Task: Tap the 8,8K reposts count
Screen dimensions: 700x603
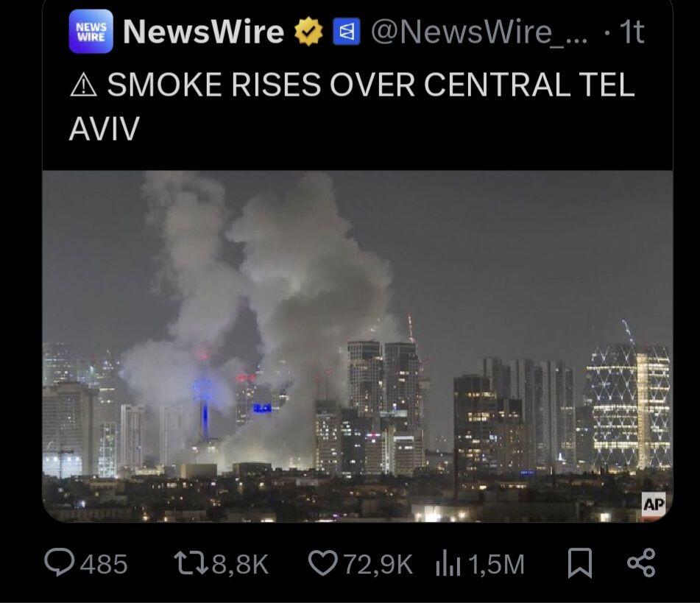Action: tap(241, 564)
